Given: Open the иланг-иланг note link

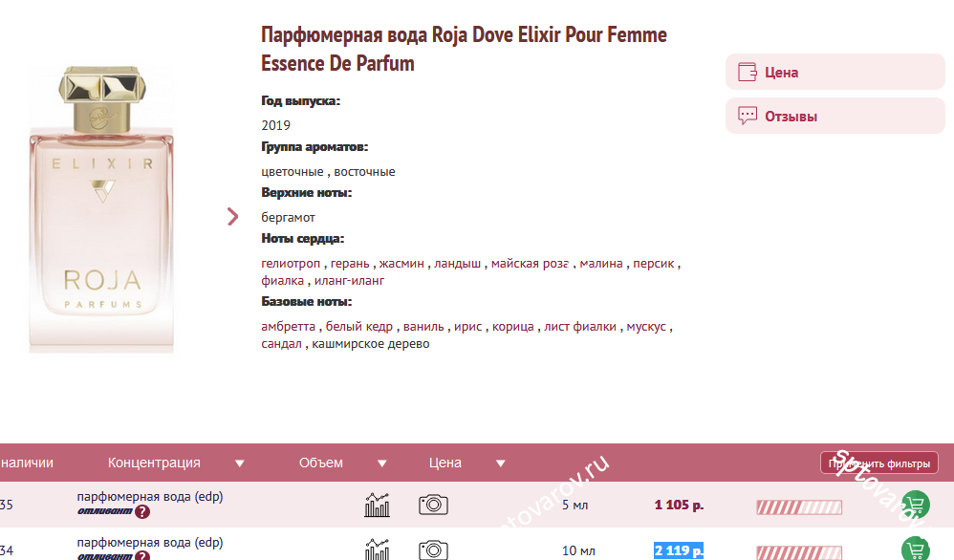Looking at the screenshot, I should pyautogui.click(x=349, y=280).
